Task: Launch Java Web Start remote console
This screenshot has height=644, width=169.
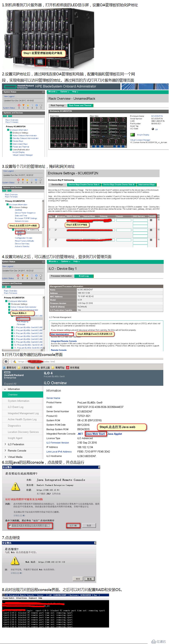Action: [x=95, y=434]
